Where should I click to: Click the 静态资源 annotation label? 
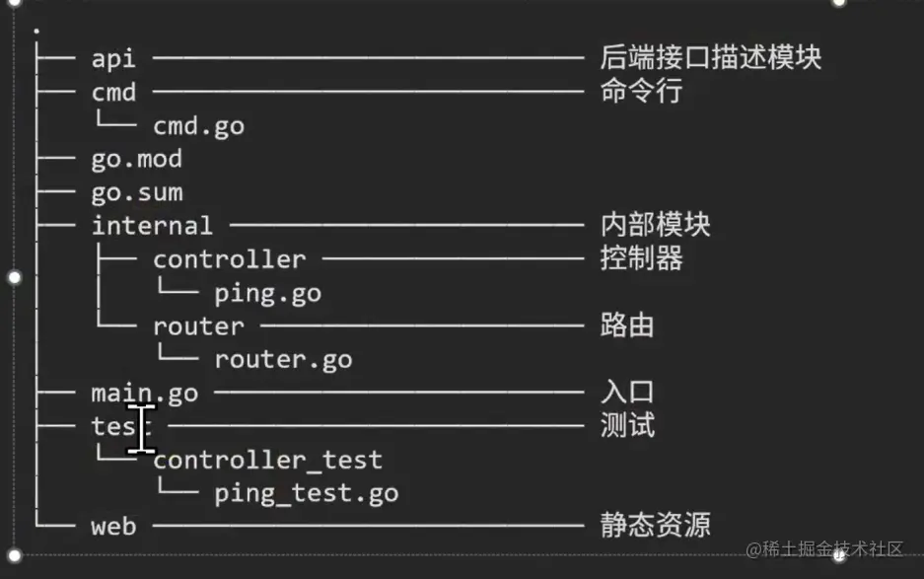coord(656,525)
